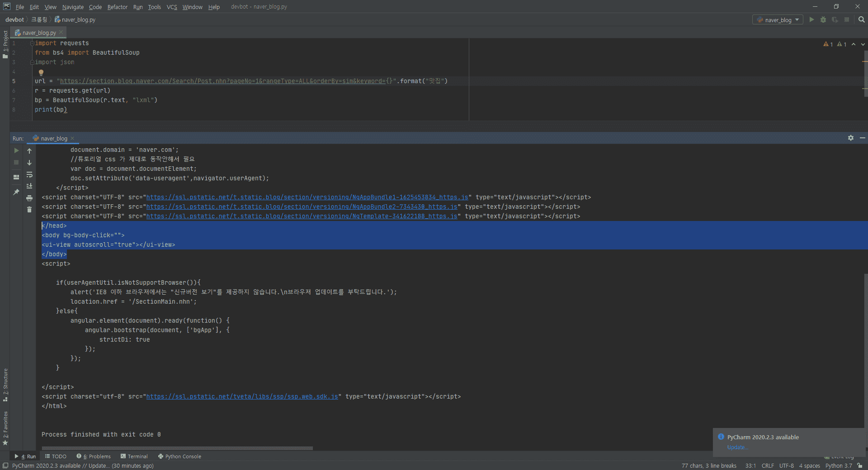Restore layout icon in Run panel
This screenshot has height=470, width=868.
point(16,177)
